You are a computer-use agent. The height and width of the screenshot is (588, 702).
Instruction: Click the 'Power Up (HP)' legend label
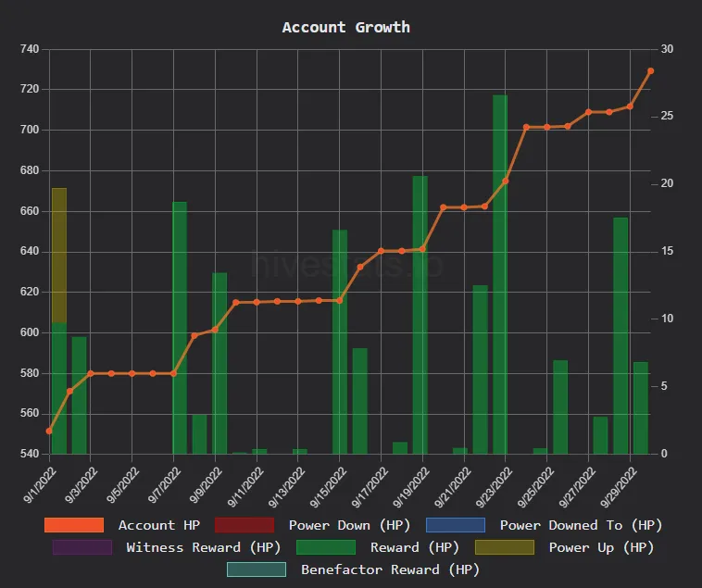pyautogui.click(x=601, y=547)
